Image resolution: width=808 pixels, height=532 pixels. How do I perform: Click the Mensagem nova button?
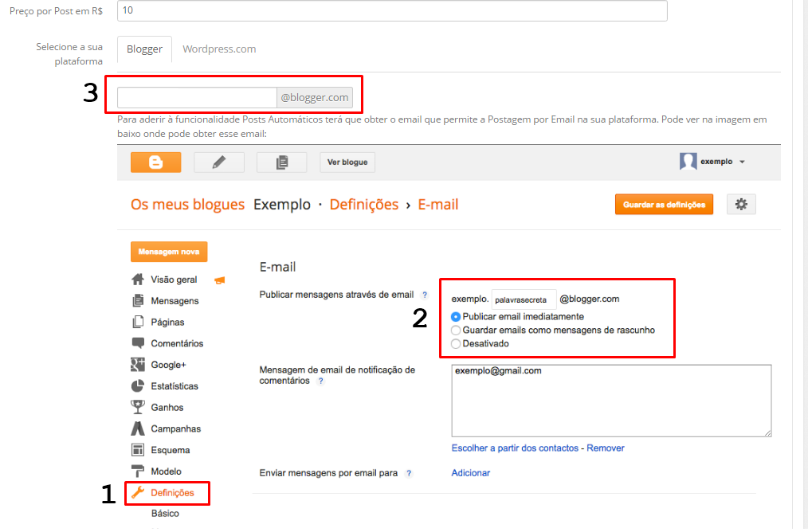(x=168, y=252)
